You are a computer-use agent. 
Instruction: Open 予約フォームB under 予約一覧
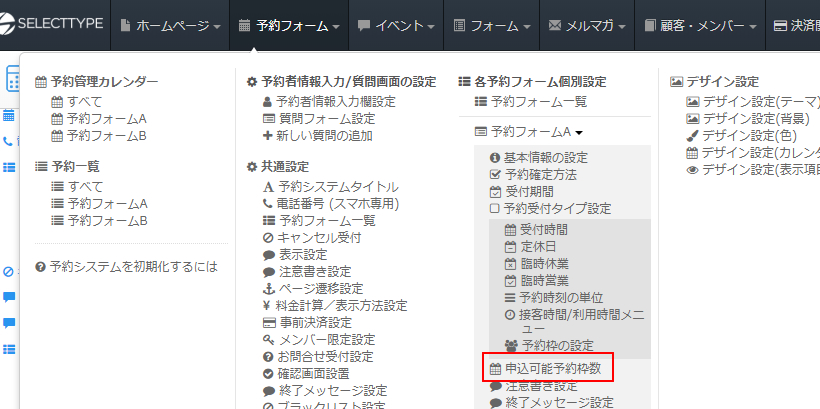coord(99,221)
